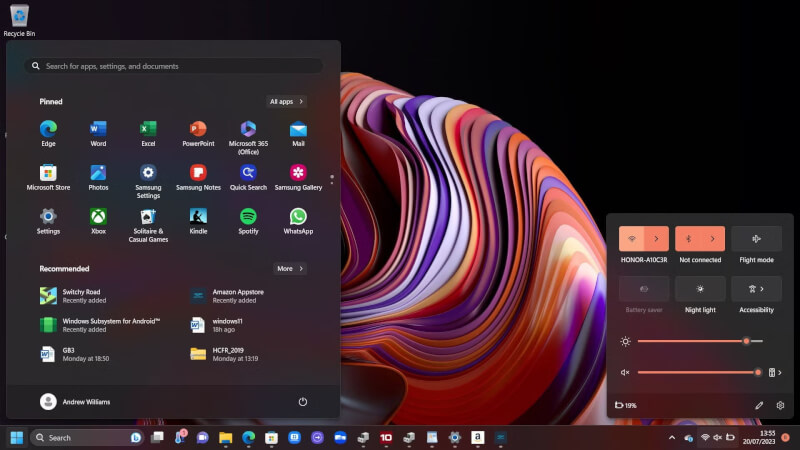Open File Explorer on taskbar
Image resolution: width=800 pixels, height=450 pixels.
[226, 437]
